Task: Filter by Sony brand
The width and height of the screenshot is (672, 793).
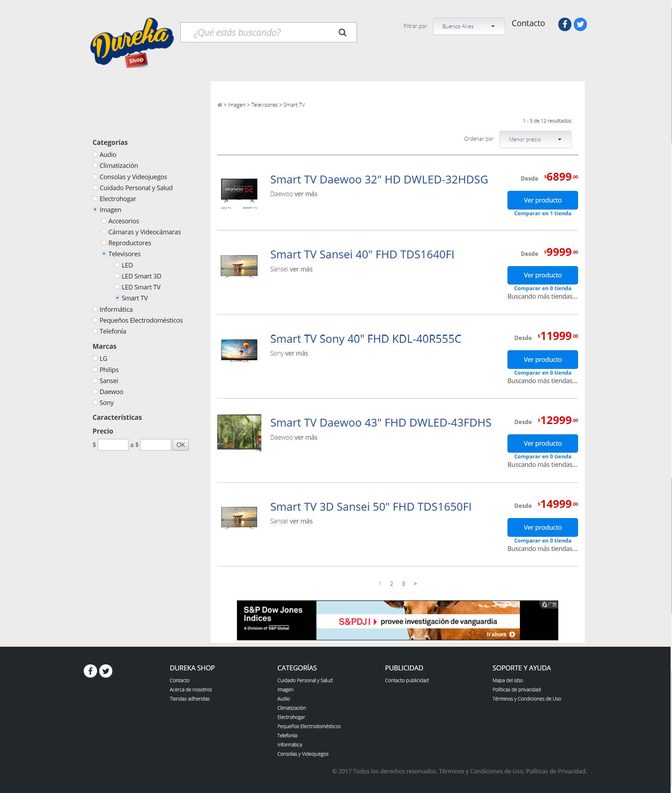Action: (x=95, y=403)
